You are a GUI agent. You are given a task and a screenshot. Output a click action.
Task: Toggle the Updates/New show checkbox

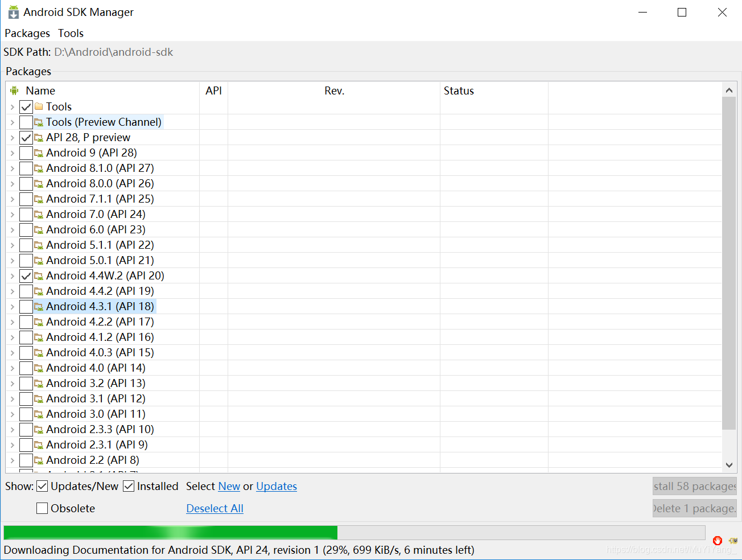click(x=42, y=486)
